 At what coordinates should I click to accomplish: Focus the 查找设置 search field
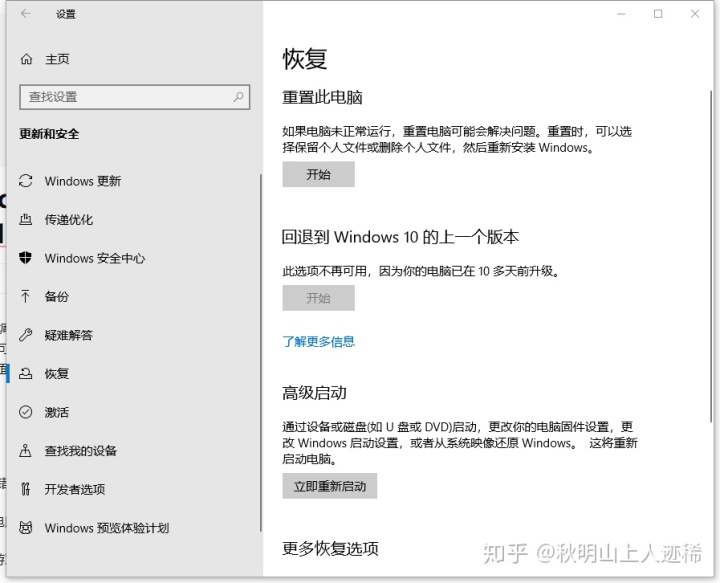135,97
